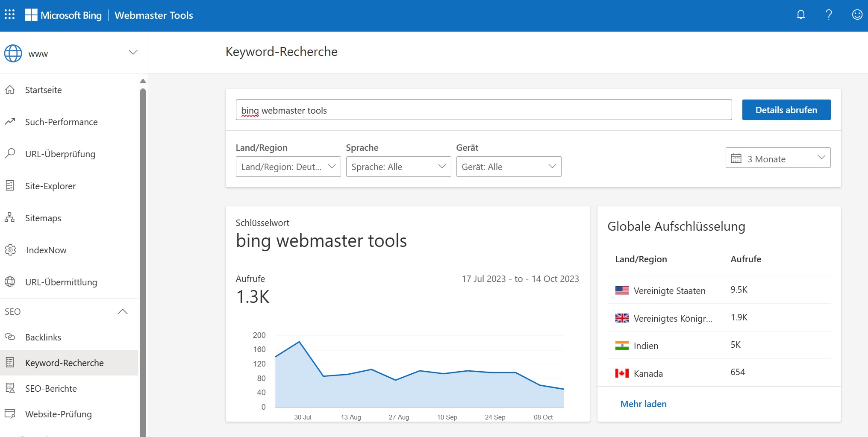Collapse the SEO section chevron
The width and height of the screenshot is (868, 437).
click(x=123, y=311)
